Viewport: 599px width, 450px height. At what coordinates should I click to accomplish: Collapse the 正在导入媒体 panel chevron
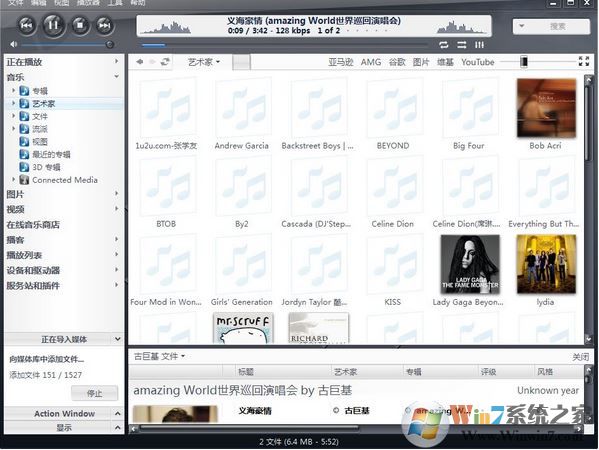[117, 339]
